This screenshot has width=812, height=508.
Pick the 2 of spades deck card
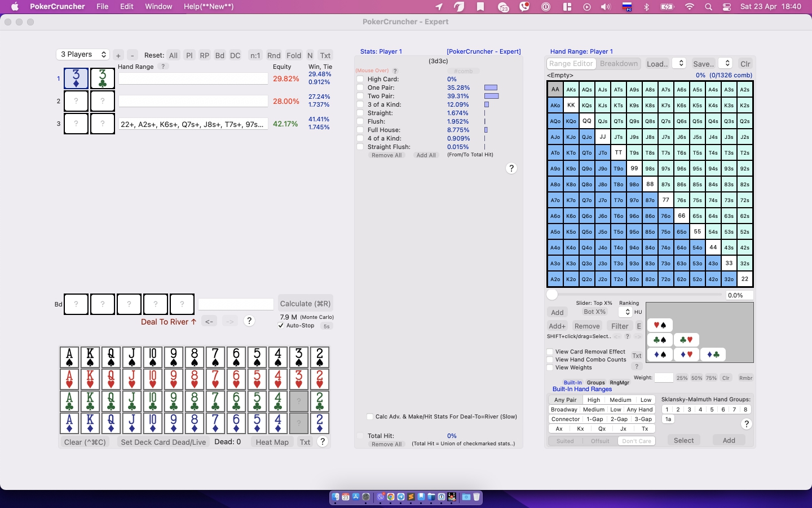320,357
